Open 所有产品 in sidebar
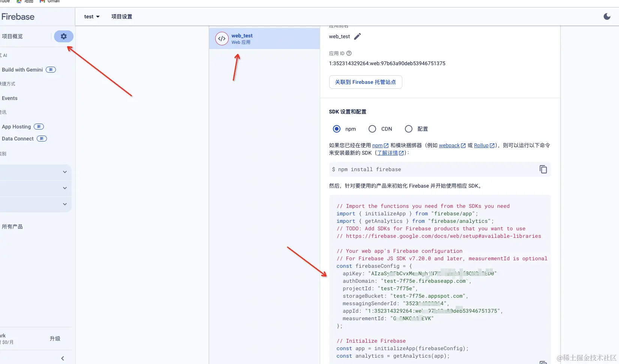 (x=12, y=227)
